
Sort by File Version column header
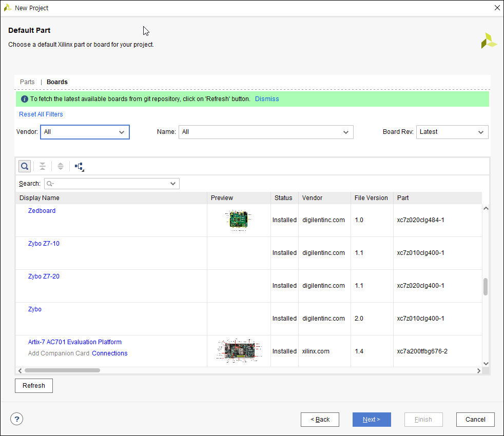(x=372, y=198)
